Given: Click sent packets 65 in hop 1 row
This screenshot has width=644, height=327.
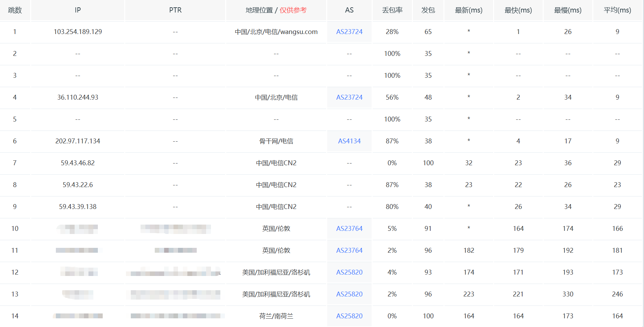Looking at the screenshot, I should tap(428, 32).
